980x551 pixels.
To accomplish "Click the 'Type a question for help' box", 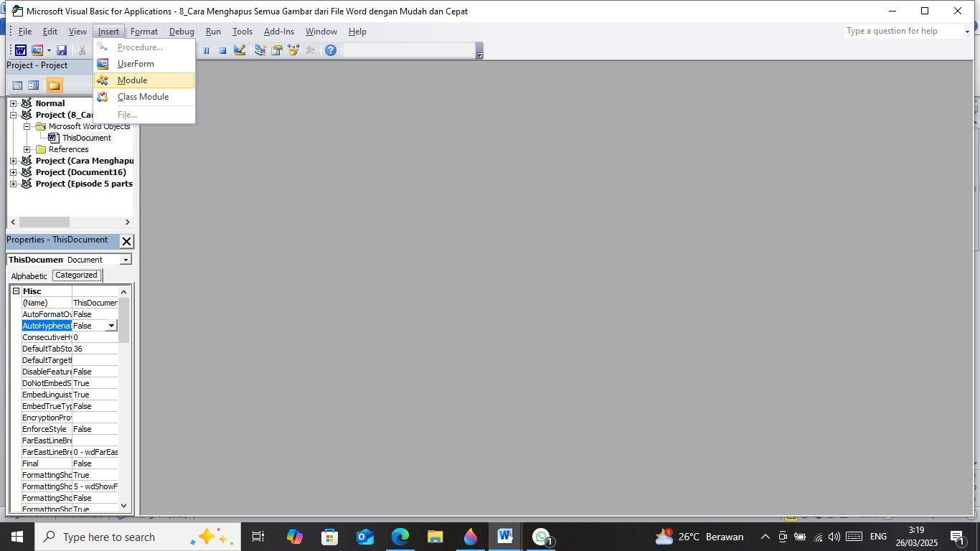I will tap(903, 32).
